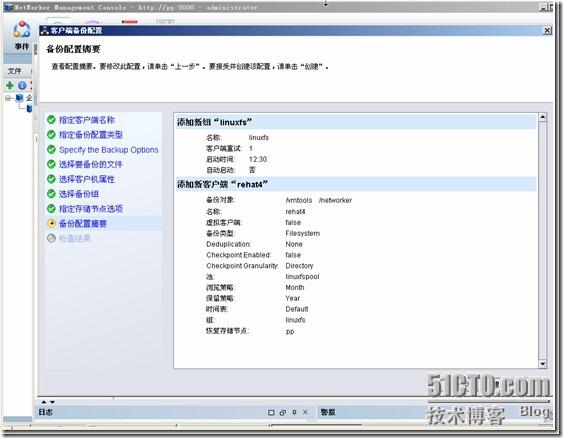Click the path /networker in 备份对象
Image resolution: width=563 pixels, height=438 pixels.
335,200
